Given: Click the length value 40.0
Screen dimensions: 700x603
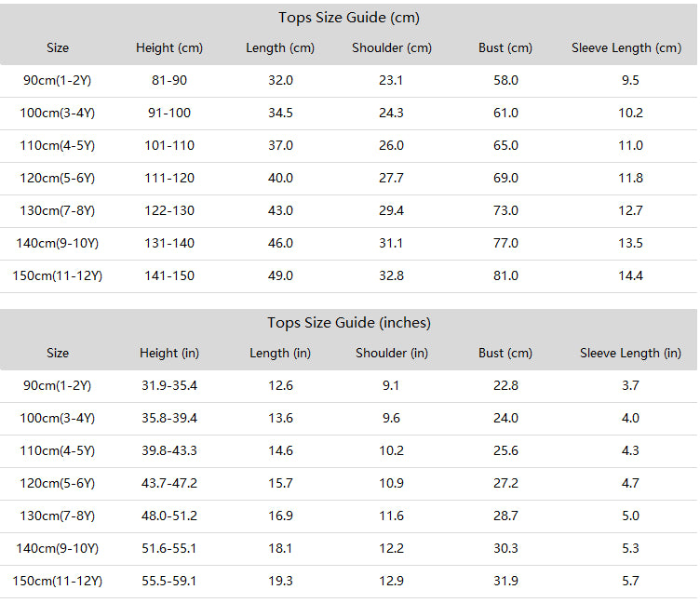Looking at the screenshot, I should pos(280,178).
